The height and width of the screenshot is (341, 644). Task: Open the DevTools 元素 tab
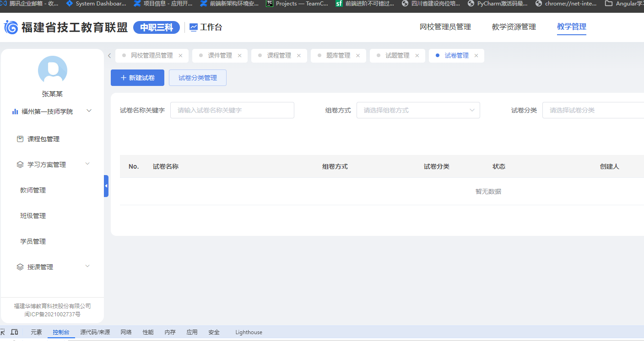36,332
